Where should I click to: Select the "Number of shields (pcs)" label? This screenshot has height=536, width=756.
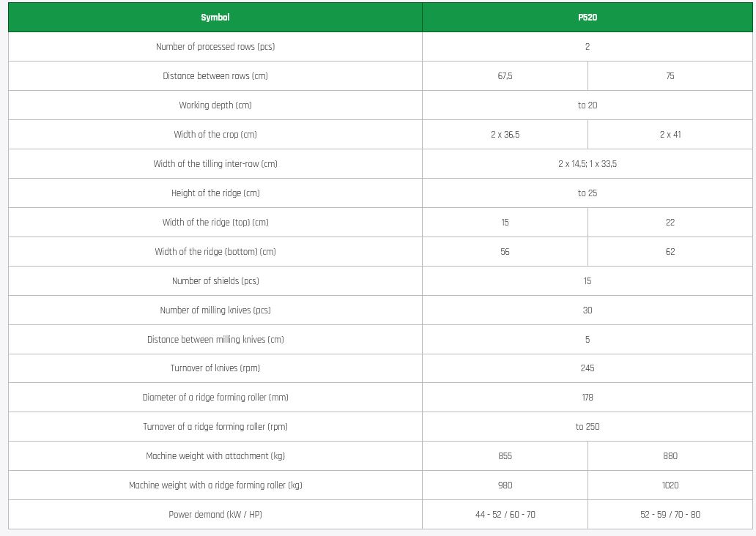[x=215, y=281]
